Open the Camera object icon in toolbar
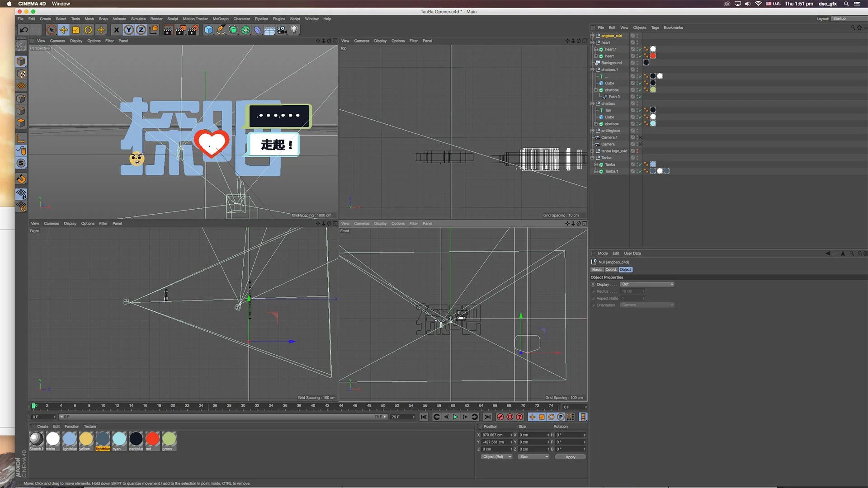The image size is (868, 488). (282, 30)
